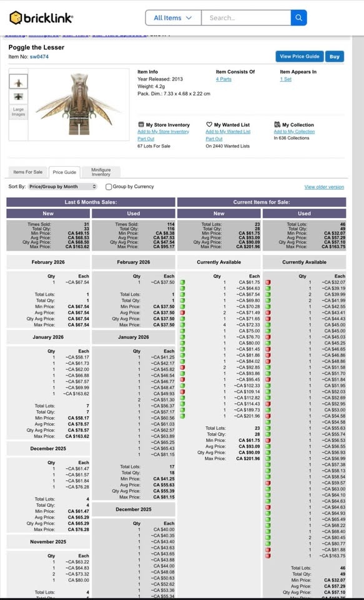Click the 'In 636 Collections' text
364x600 pixels.
click(292, 138)
